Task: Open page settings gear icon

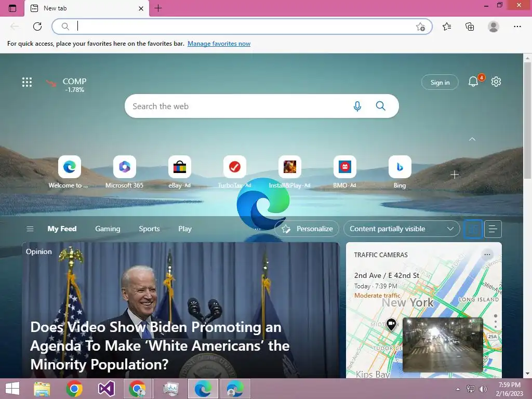Action: 496,82
